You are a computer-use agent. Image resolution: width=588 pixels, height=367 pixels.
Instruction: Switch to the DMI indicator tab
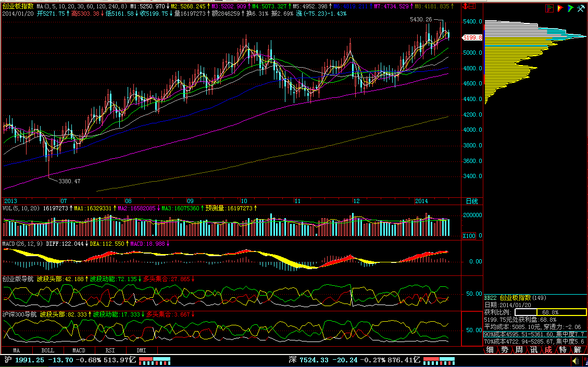pos(142,350)
